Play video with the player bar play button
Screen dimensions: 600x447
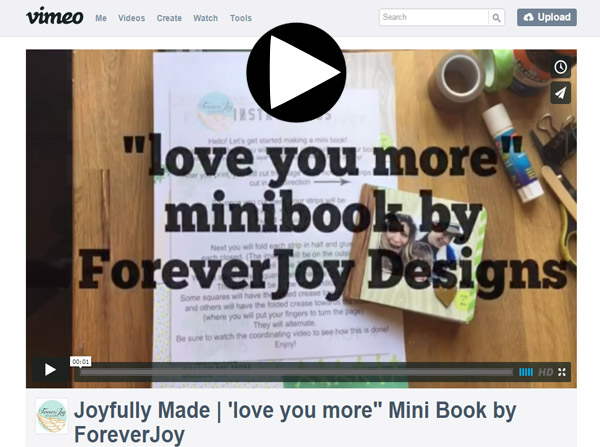tap(50, 370)
